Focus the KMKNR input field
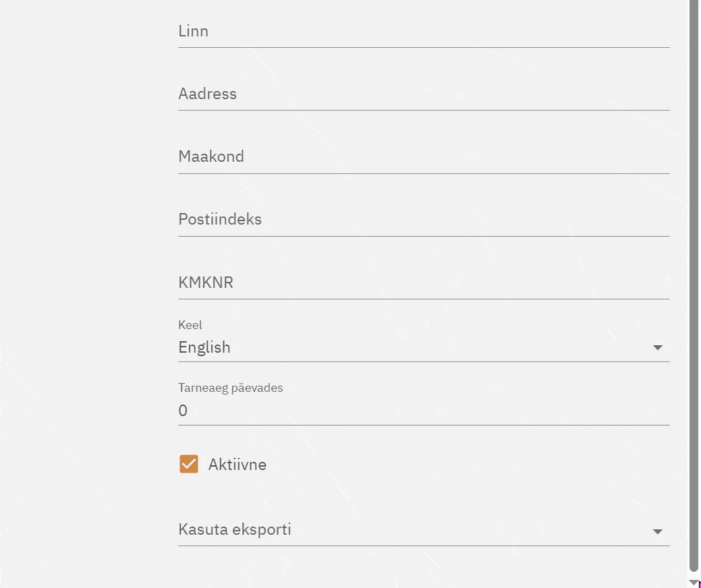 point(424,283)
